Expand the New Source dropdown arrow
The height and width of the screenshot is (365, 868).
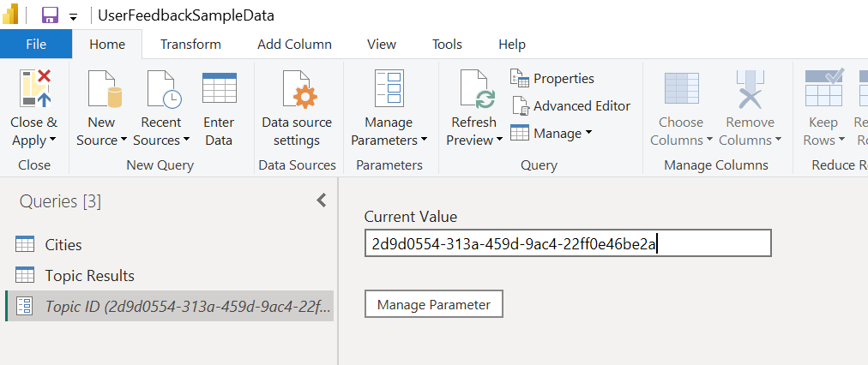click(124, 140)
